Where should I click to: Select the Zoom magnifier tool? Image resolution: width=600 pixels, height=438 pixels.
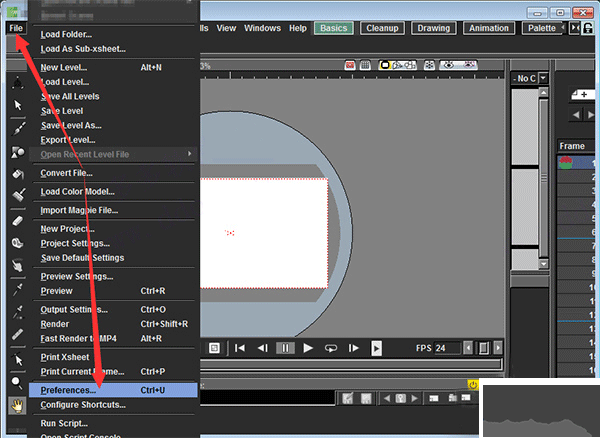(17, 382)
